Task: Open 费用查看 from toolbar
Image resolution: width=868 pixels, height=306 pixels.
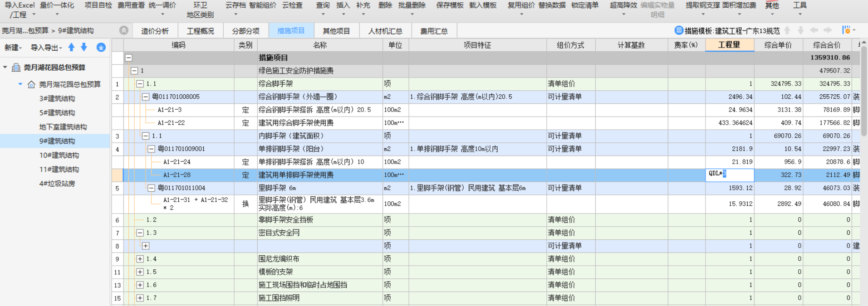Action: 131,5
